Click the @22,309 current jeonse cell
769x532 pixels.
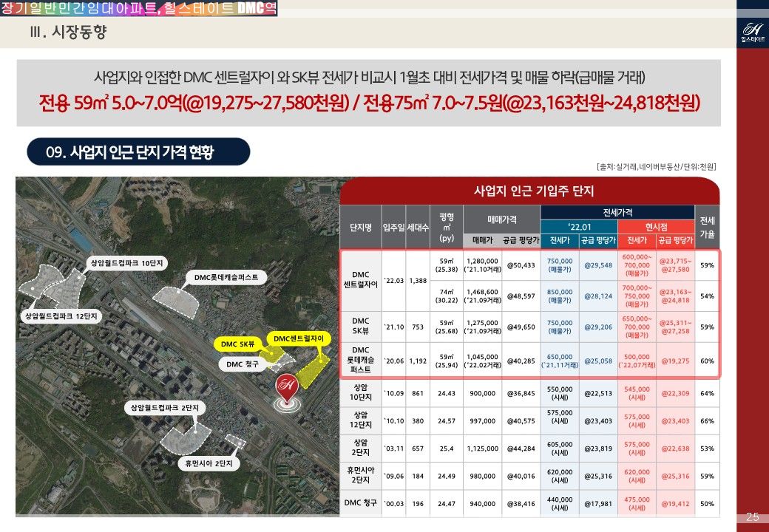point(675,393)
